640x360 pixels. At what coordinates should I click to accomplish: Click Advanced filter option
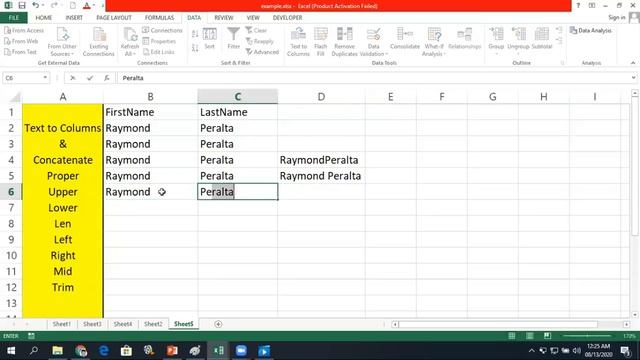262,52
